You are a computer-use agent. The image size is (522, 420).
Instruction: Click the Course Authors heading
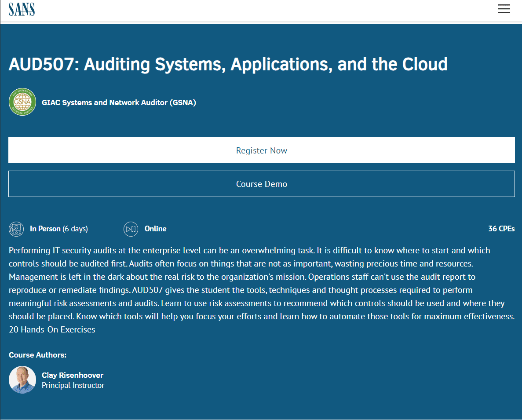click(x=37, y=355)
